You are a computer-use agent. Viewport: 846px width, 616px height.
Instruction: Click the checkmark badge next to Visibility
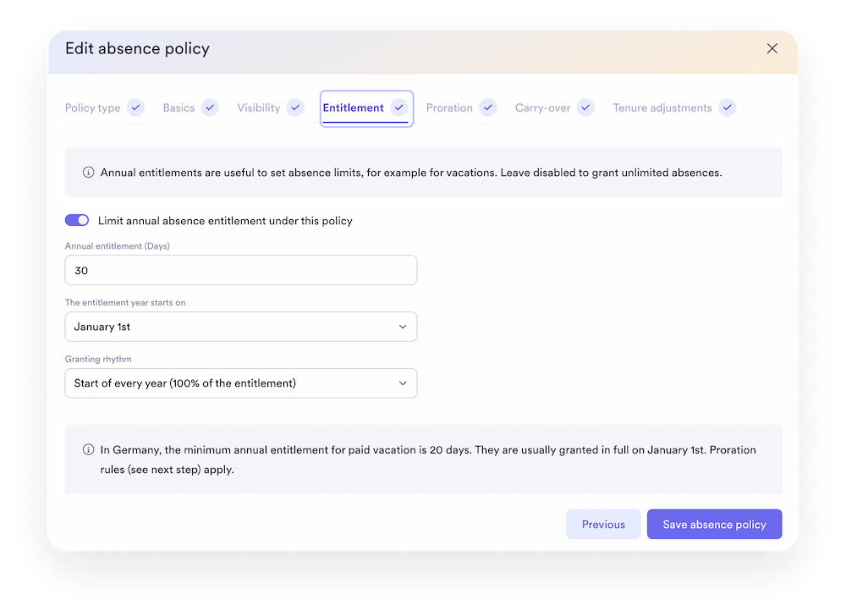(x=295, y=107)
